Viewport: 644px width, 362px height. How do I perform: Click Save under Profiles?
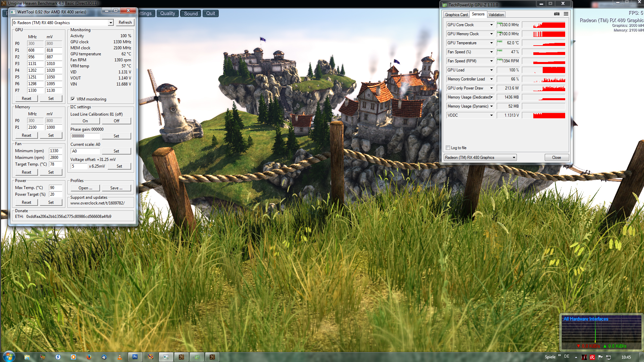[x=116, y=188]
